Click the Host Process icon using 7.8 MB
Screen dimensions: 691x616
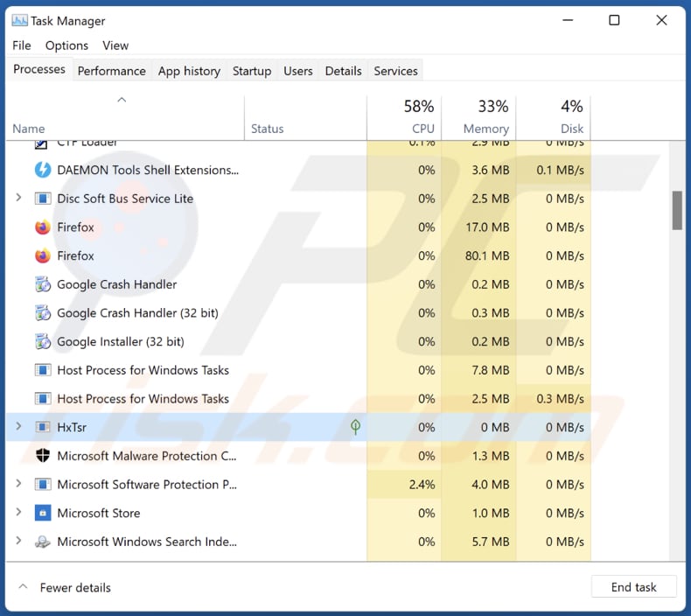(x=43, y=370)
